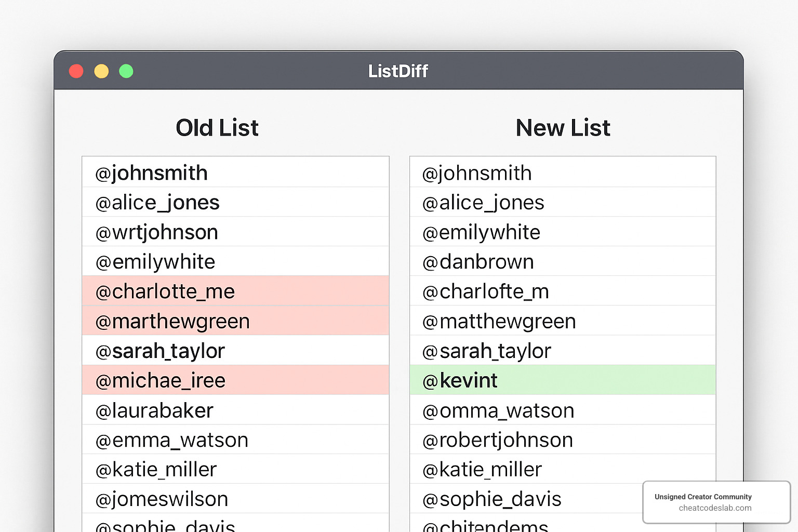The image size is (798, 532).
Task: Click @jomeswilson in the Old List
Action: point(161,498)
